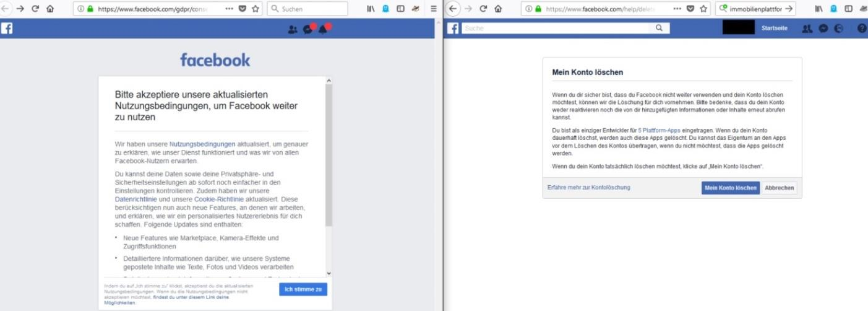The height and width of the screenshot is (311, 868).
Task: Open the Nutzungsbedingungen link
Action: point(202,144)
